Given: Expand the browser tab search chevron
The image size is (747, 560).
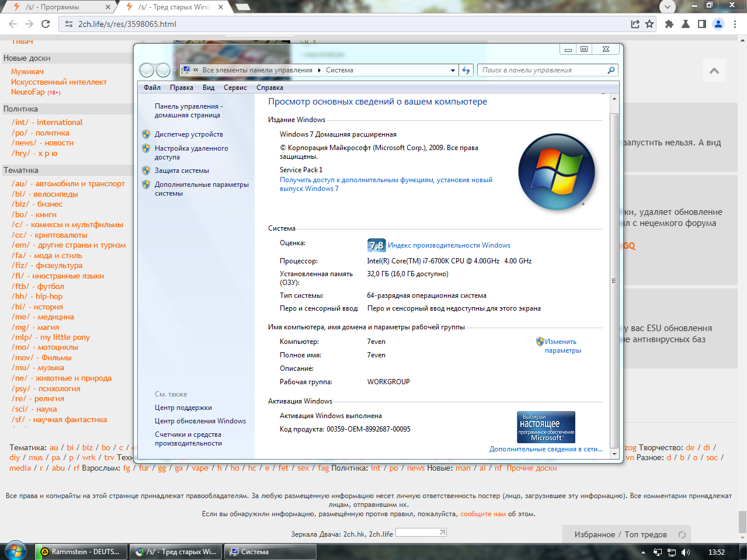Looking at the screenshot, I should tap(668, 7).
